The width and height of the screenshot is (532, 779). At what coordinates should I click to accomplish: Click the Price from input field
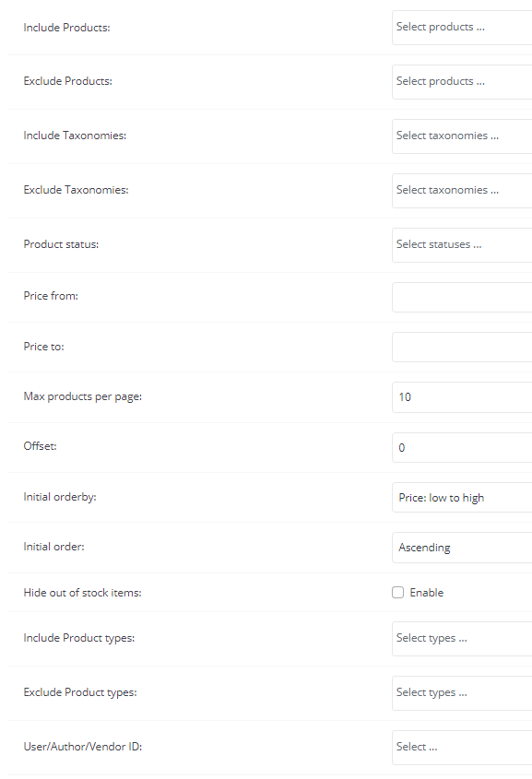462,297
